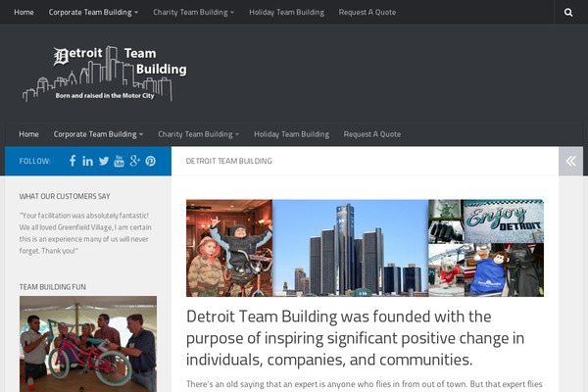Viewport: 588px width, 392px height.
Task: Click the 'Detroit Team Building' page title
Action: coord(229,161)
